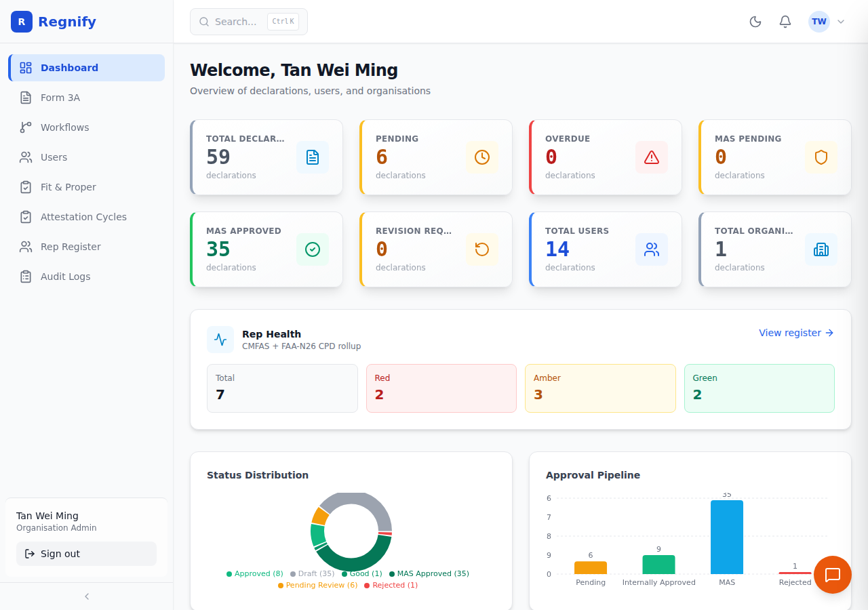Toggle dark mode with the moon icon

tap(755, 22)
